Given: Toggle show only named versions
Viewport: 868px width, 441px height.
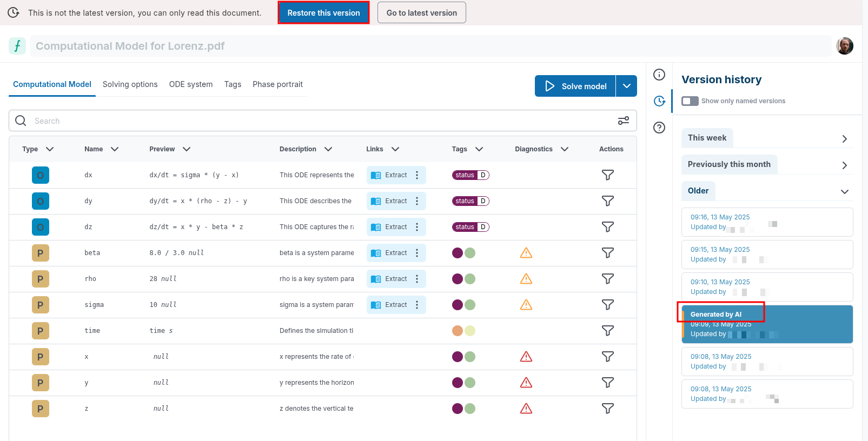Looking at the screenshot, I should click(690, 101).
